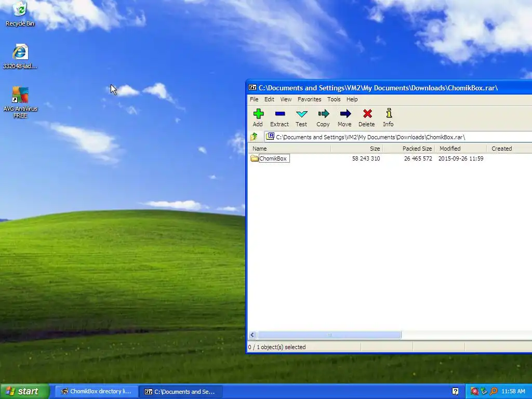Click the Add toolbar button in 7-Zip
The height and width of the screenshot is (399, 532).
258,118
